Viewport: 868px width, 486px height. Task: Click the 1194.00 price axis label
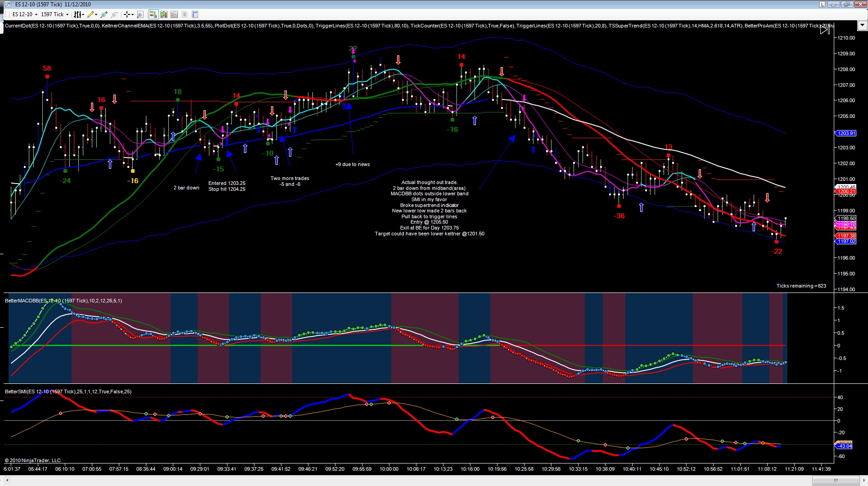coord(846,289)
